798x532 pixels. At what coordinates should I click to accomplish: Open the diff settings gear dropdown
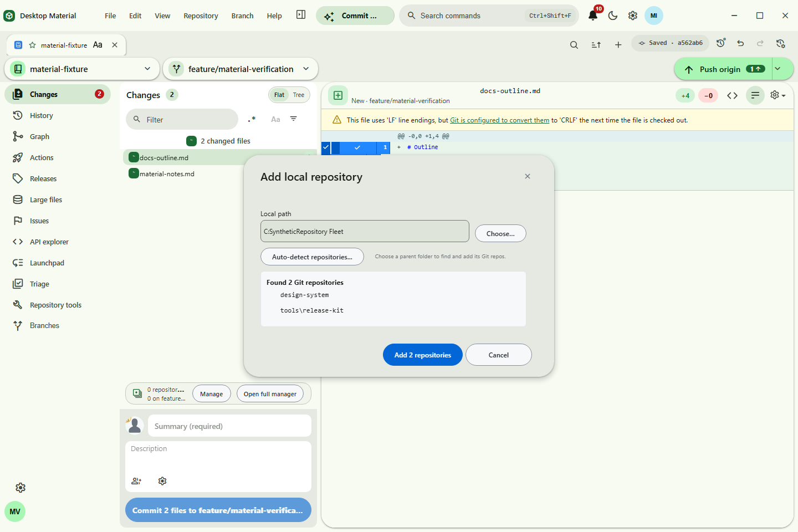pyautogui.click(x=778, y=95)
